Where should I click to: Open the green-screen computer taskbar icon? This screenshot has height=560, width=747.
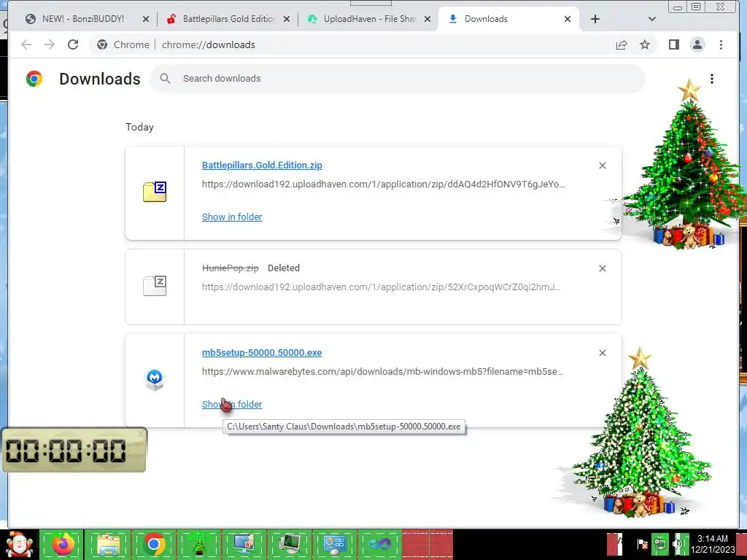pyautogui.click(x=289, y=544)
